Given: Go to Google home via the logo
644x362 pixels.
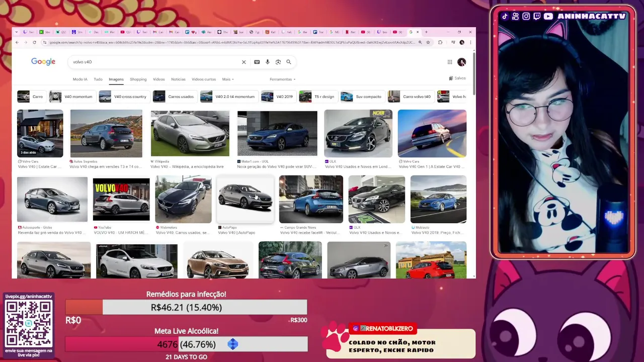Looking at the screenshot, I should tap(43, 61).
